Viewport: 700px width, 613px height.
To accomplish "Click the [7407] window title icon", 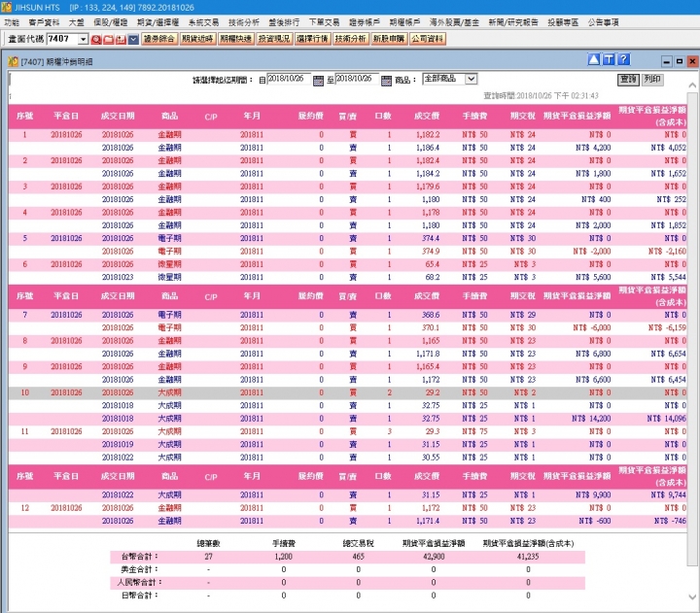I will [13, 61].
